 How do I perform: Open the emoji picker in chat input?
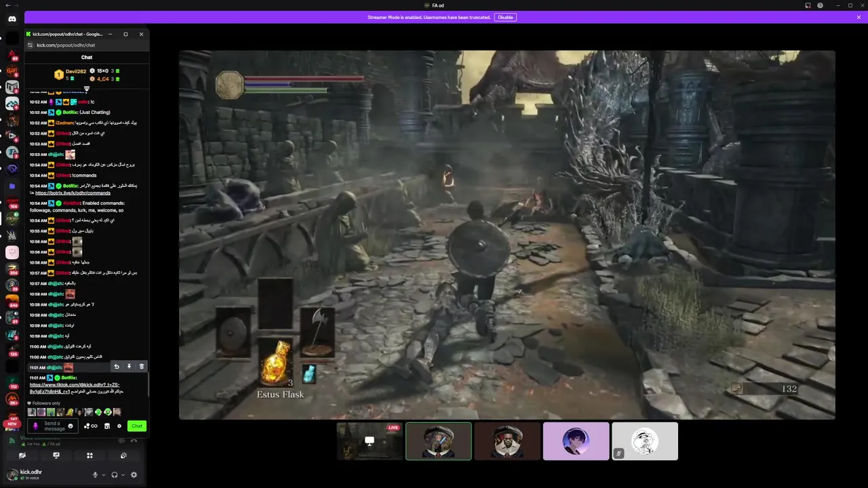71,426
